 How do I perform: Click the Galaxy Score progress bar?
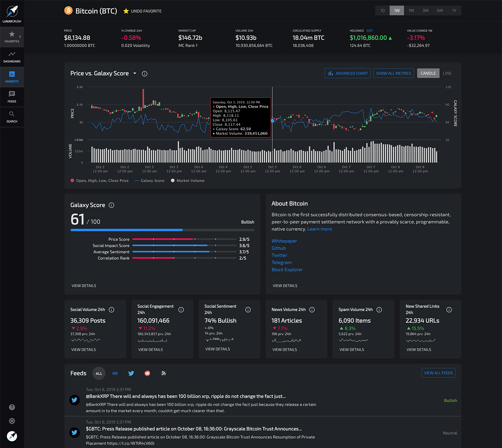pyautogui.click(x=162, y=230)
